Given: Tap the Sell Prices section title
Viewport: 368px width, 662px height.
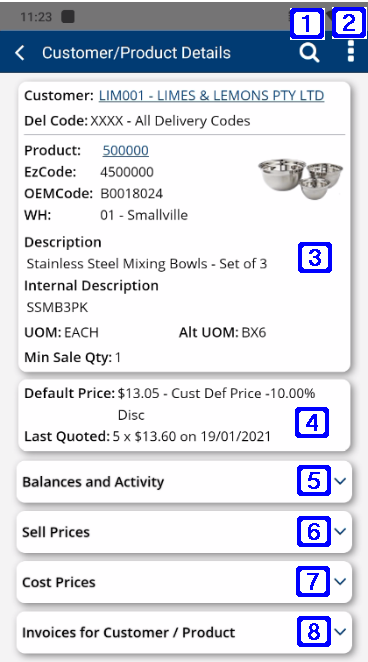Looking at the screenshot, I should pos(56,532).
